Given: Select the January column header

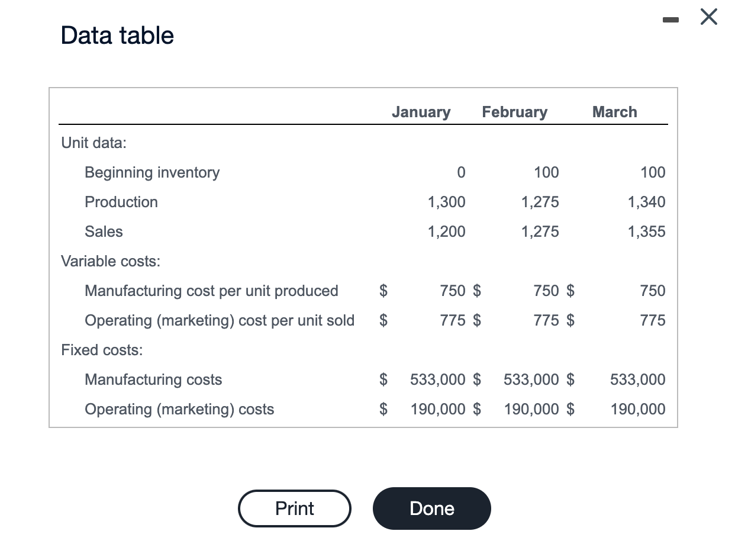Looking at the screenshot, I should click(x=420, y=112).
